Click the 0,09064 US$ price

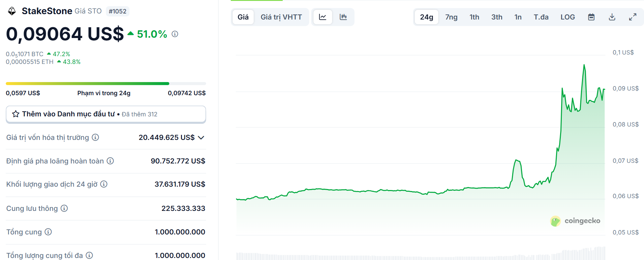click(x=65, y=34)
